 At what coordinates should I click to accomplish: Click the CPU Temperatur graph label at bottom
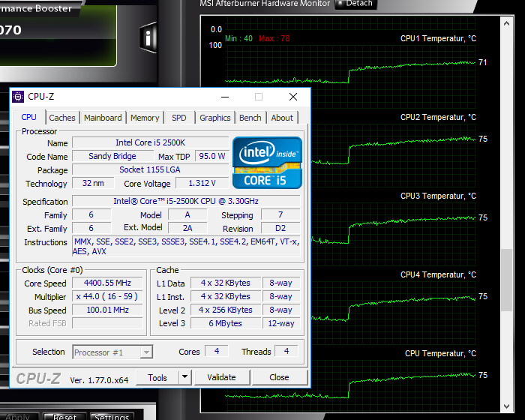click(440, 353)
